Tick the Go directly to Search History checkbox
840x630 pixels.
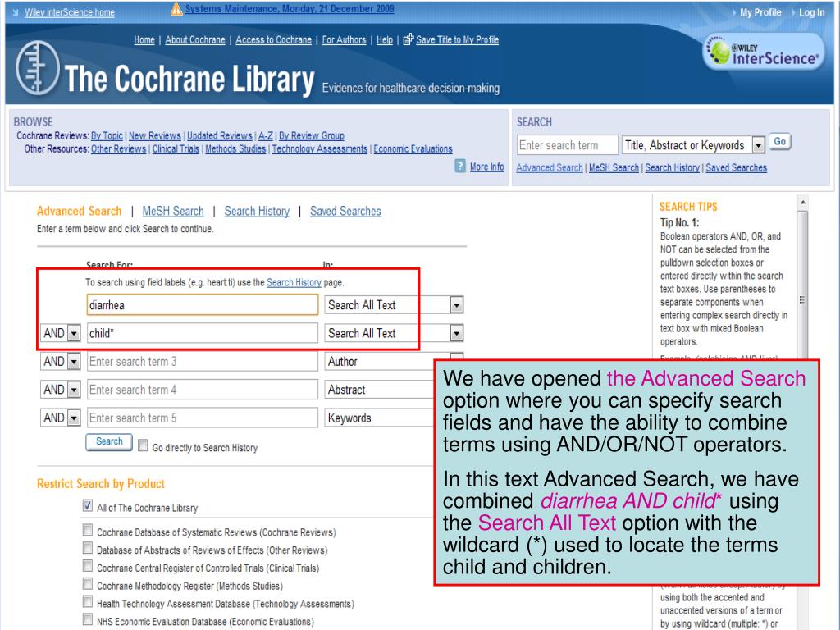point(143,445)
